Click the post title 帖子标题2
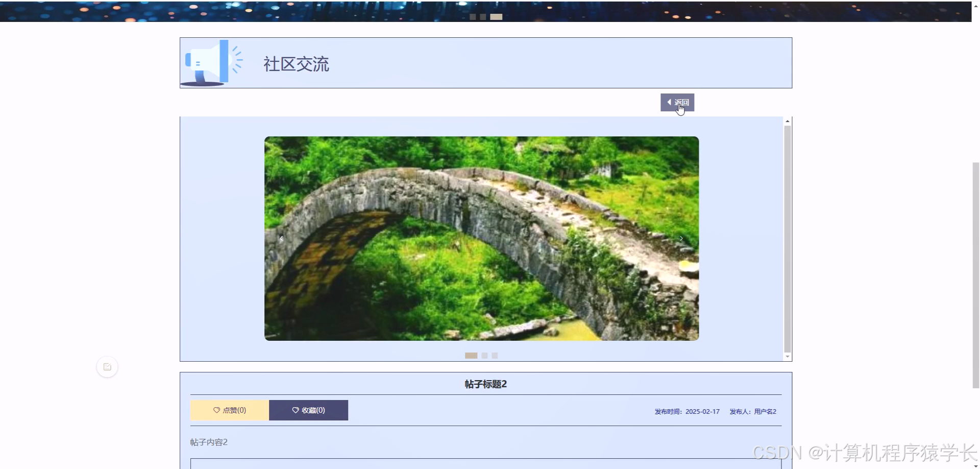Screen dimensions: 980x469 [486, 384]
